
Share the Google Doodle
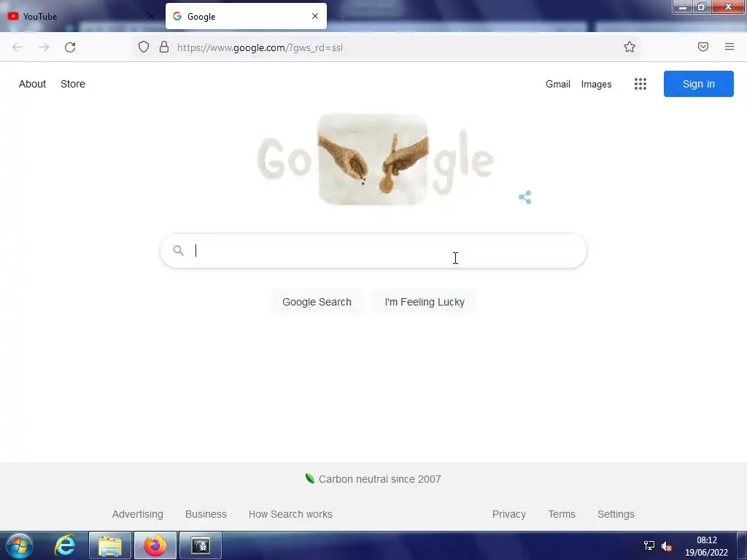pos(525,197)
